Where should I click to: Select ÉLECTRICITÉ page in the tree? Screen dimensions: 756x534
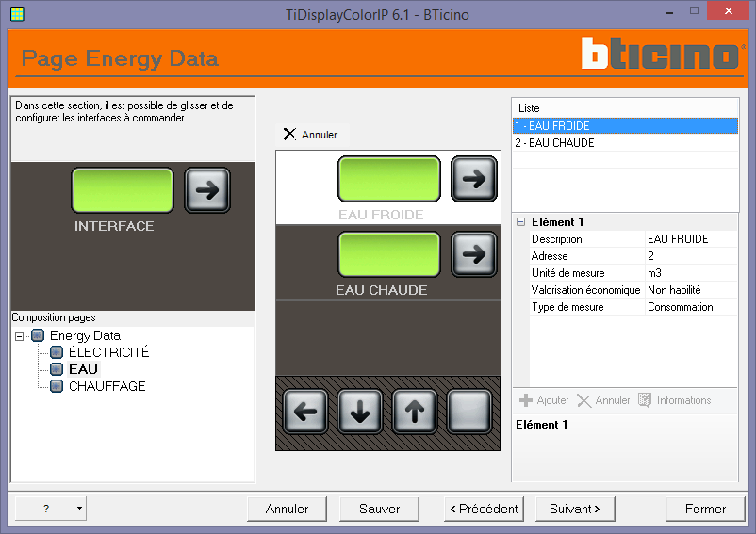(109, 352)
